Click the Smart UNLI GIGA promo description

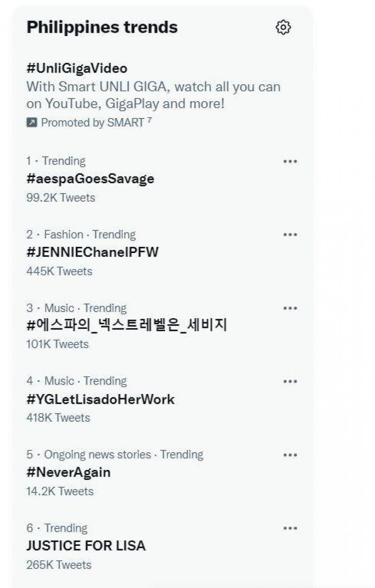coord(153,95)
